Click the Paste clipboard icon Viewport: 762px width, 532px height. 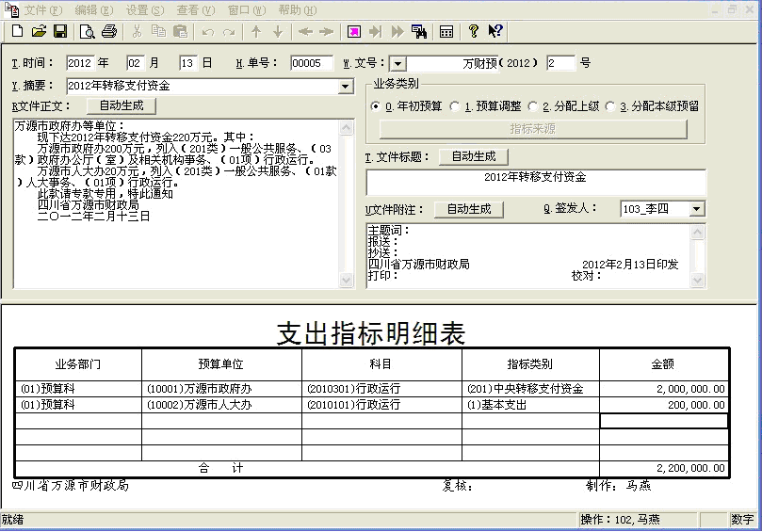coord(180,32)
